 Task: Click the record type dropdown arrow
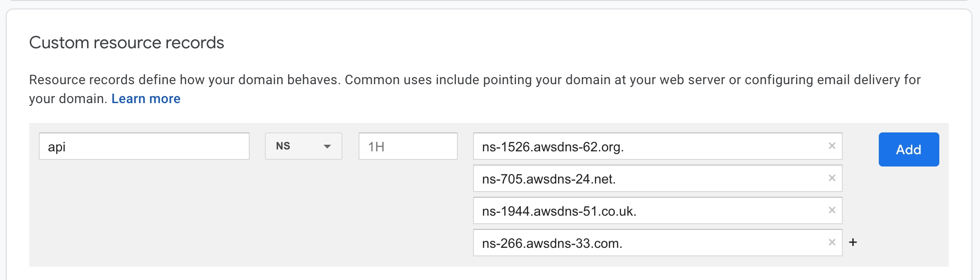[327, 147]
